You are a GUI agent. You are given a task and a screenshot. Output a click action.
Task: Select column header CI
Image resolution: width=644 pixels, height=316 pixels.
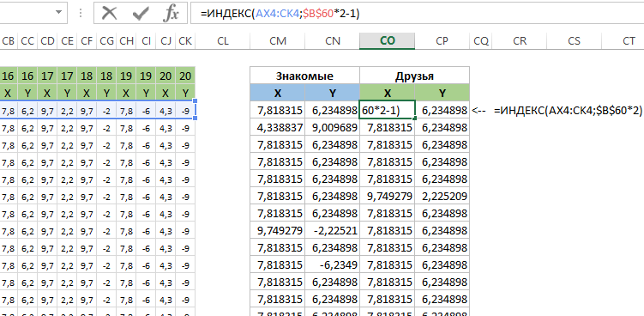click(x=146, y=40)
